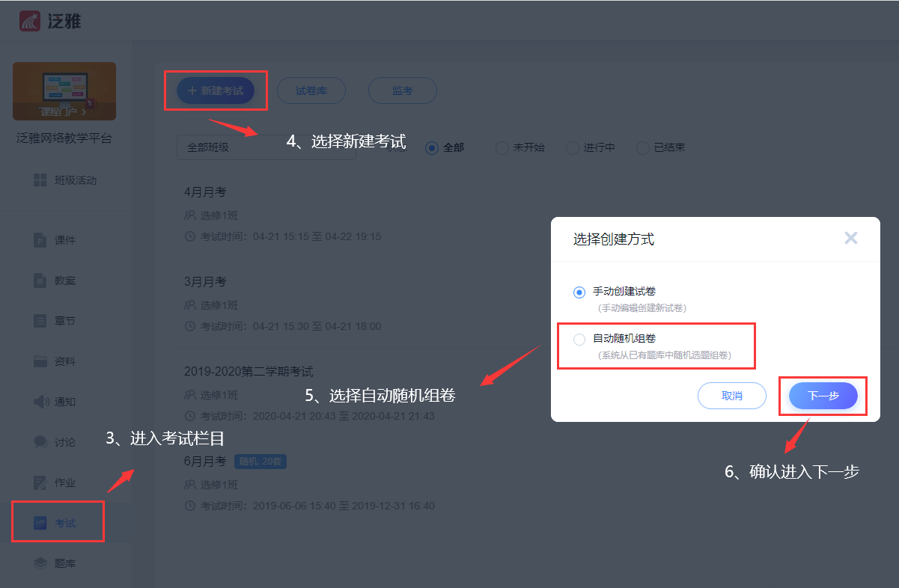Click the 新建考试 button

tap(216, 91)
